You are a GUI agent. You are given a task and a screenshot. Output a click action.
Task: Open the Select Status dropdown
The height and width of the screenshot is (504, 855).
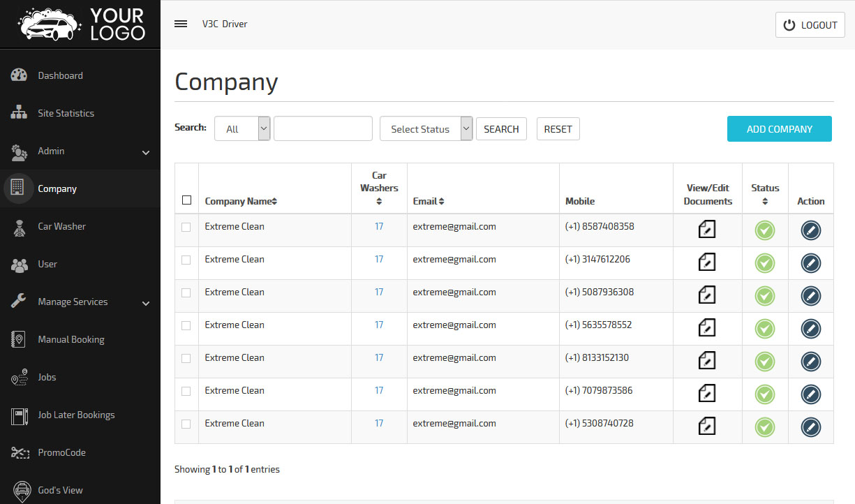pos(426,128)
